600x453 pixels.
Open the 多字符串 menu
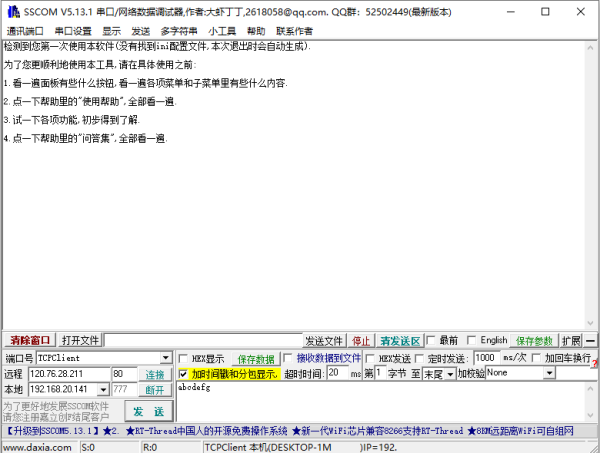tap(179, 31)
